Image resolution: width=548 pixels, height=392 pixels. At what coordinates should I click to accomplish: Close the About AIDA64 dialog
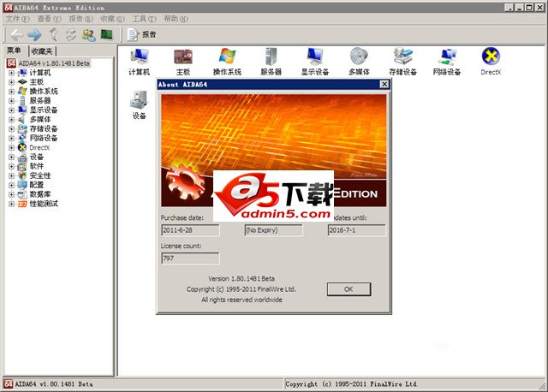pyautogui.click(x=384, y=84)
